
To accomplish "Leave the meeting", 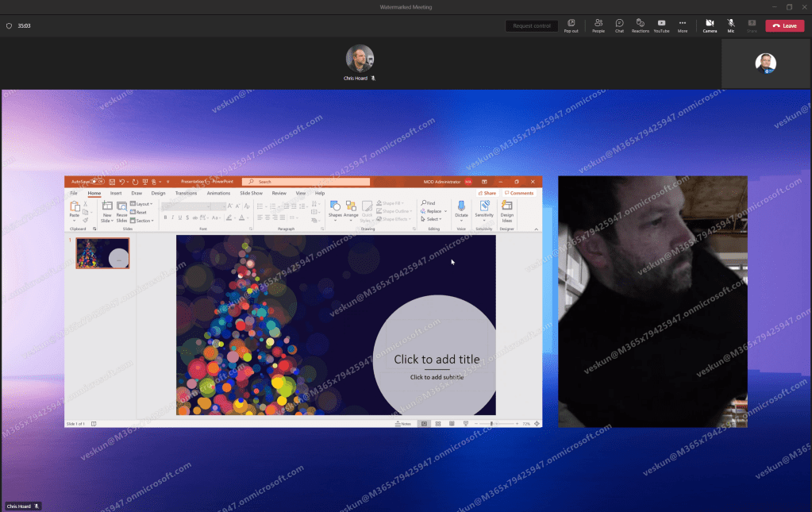I will (x=784, y=25).
